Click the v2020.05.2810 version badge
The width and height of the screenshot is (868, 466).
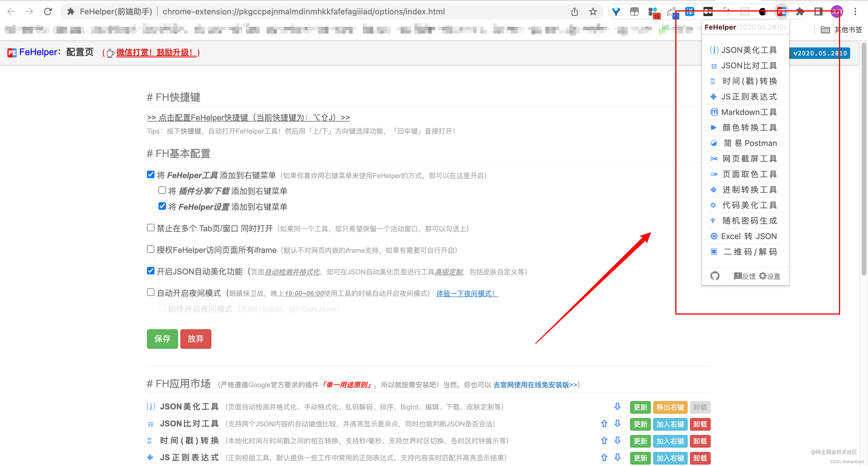[820, 53]
